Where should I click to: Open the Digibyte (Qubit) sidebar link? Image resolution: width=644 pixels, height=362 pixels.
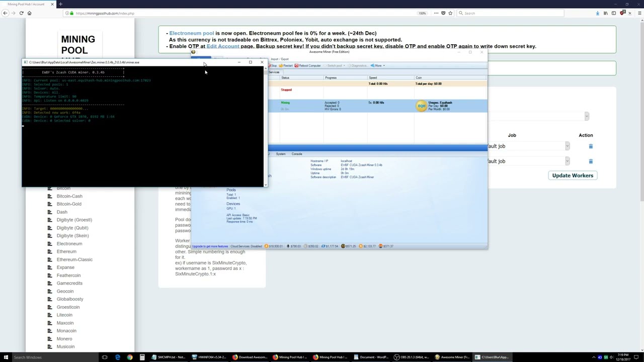coord(72,228)
